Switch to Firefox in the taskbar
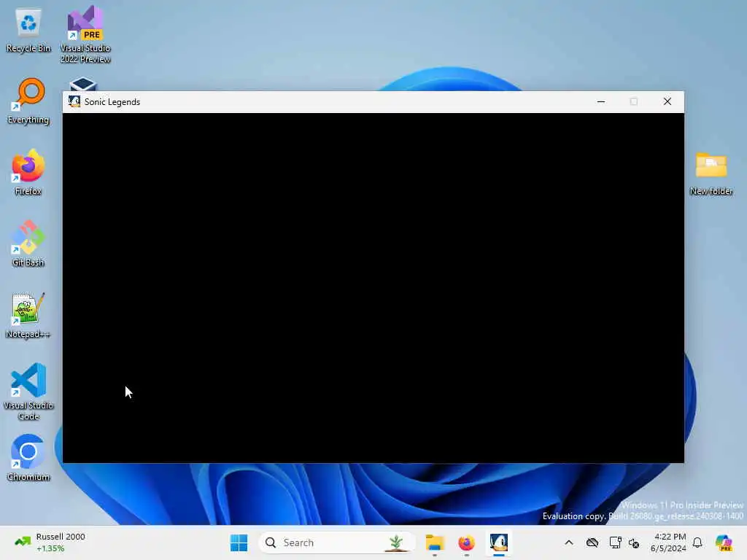The image size is (747, 560). pos(466,542)
